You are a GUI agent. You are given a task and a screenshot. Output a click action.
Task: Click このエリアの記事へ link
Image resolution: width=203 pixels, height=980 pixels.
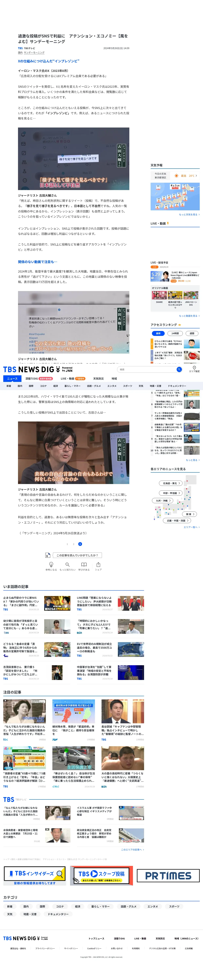(x=132, y=850)
